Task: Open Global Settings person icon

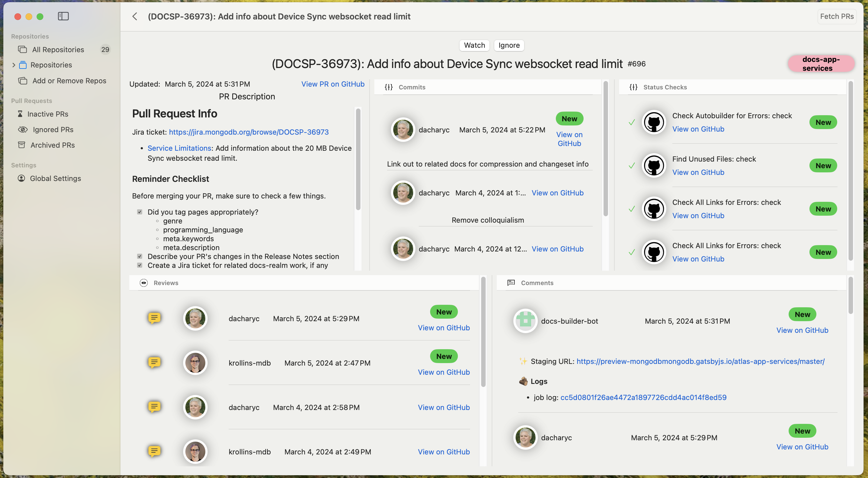Action: (21, 178)
